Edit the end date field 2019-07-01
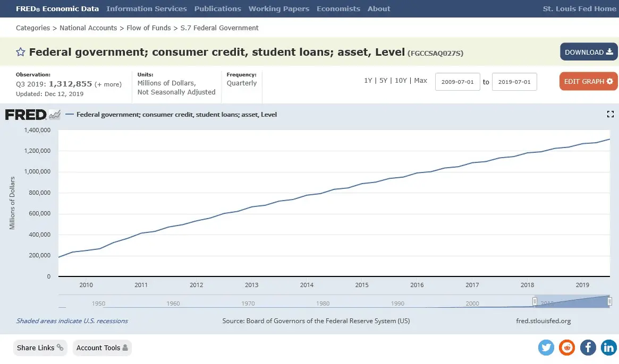 514,82
